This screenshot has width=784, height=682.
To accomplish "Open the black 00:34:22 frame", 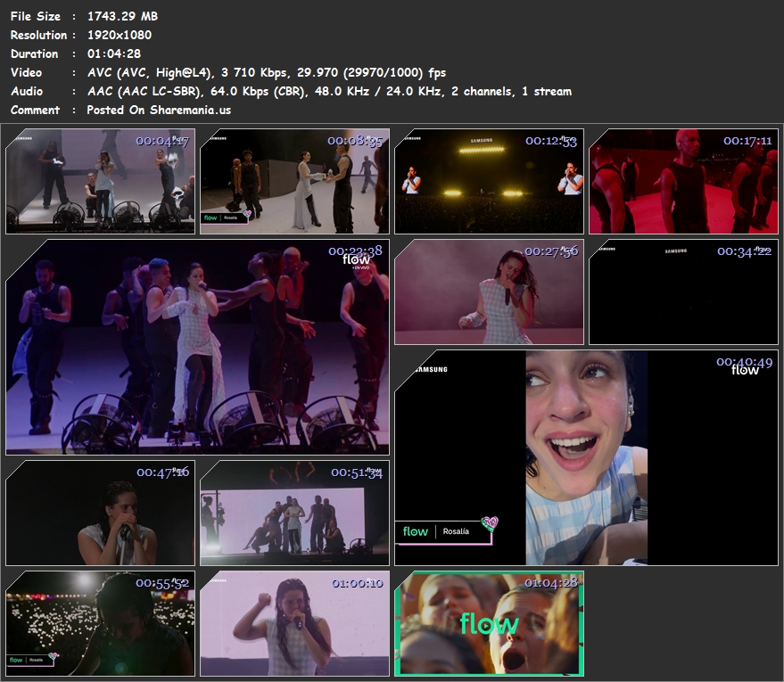I will click(683, 292).
